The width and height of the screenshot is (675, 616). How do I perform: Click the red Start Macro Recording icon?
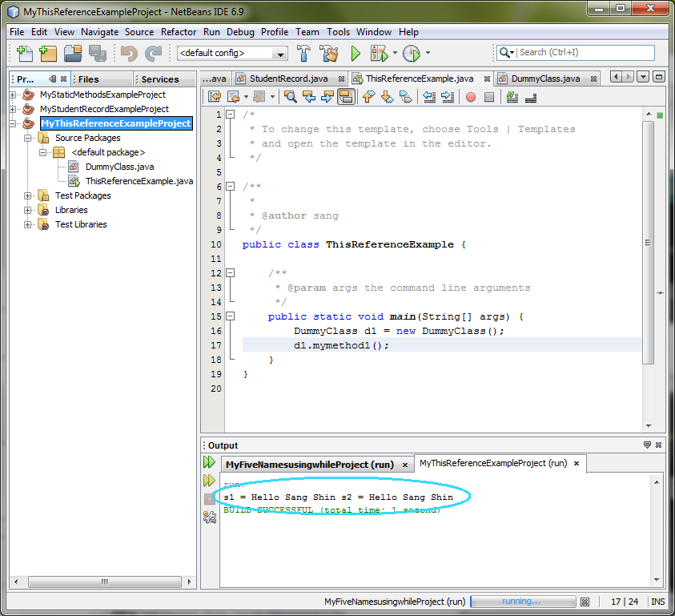471,97
